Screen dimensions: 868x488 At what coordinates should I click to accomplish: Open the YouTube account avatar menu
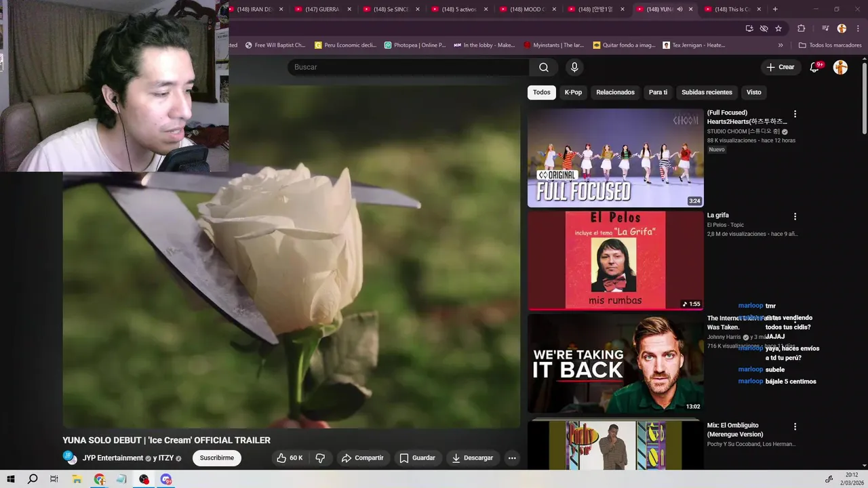[840, 67]
